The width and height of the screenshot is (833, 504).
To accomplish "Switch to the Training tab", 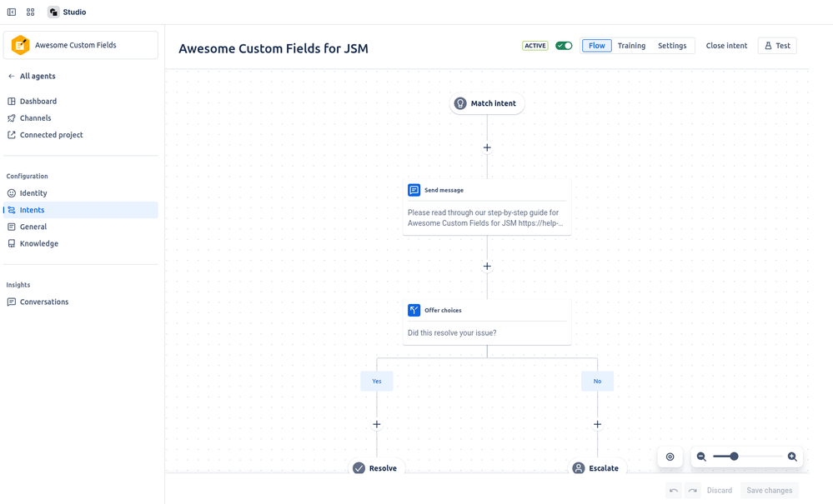I will click(x=631, y=46).
